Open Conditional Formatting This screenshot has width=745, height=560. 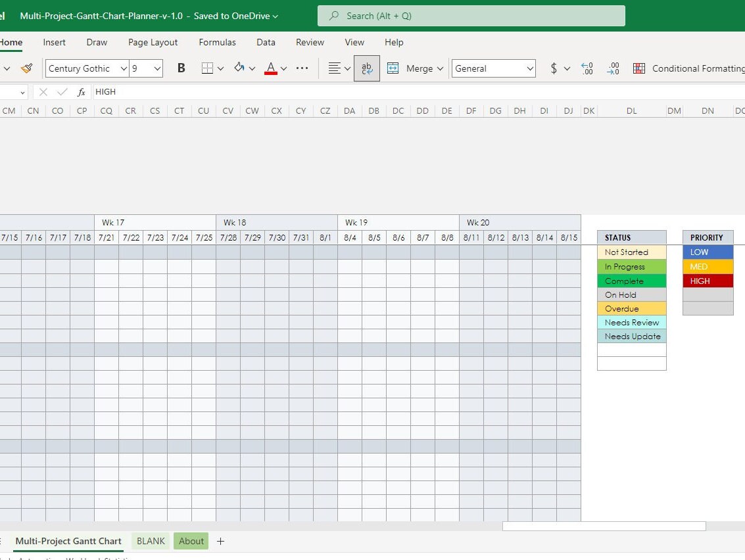pyautogui.click(x=638, y=68)
